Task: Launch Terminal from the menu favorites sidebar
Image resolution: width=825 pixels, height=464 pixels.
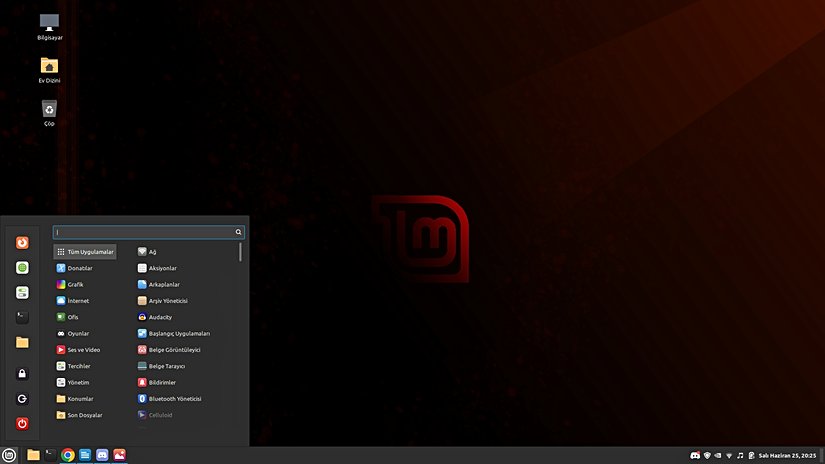Action: (22, 317)
